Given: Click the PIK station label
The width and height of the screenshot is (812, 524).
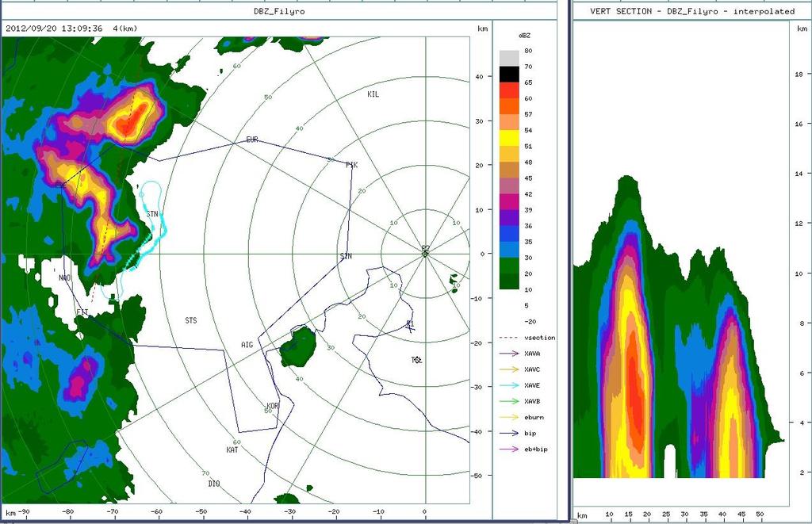Looking at the screenshot, I should click(351, 165).
